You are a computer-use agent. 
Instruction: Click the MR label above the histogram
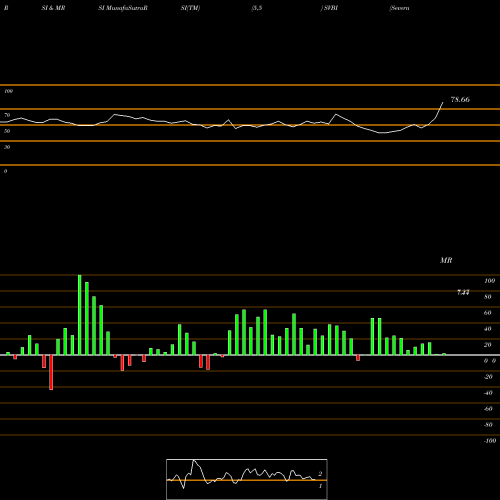[446, 260]
